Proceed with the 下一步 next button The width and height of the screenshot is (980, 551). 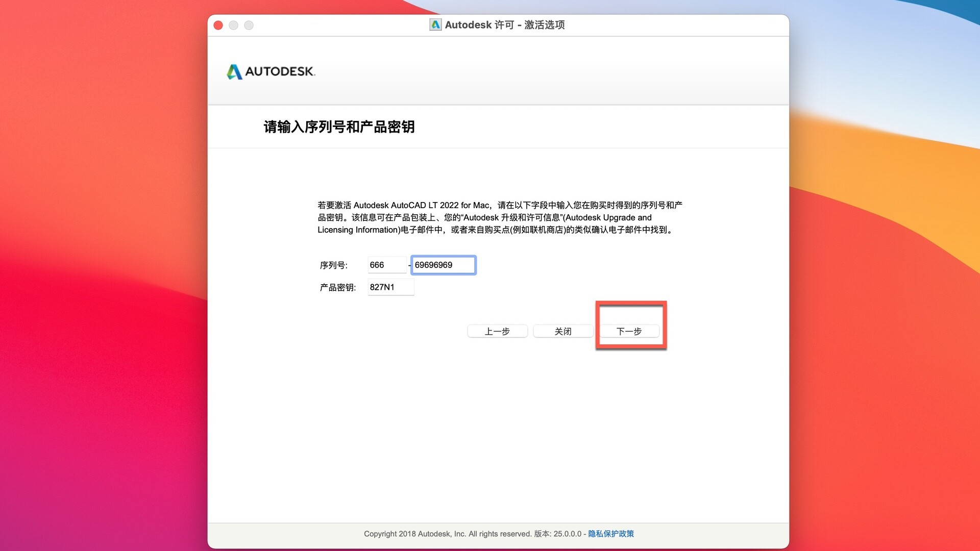(x=629, y=331)
